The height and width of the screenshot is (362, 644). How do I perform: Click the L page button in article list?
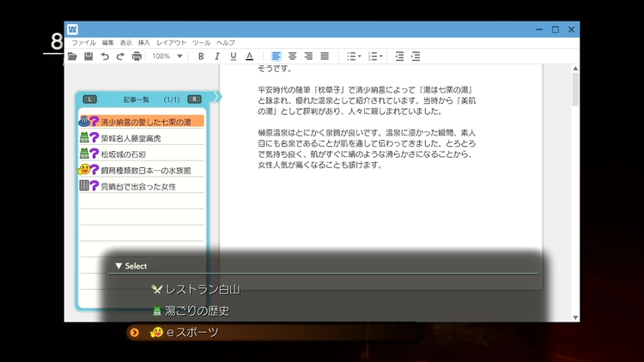(x=90, y=100)
